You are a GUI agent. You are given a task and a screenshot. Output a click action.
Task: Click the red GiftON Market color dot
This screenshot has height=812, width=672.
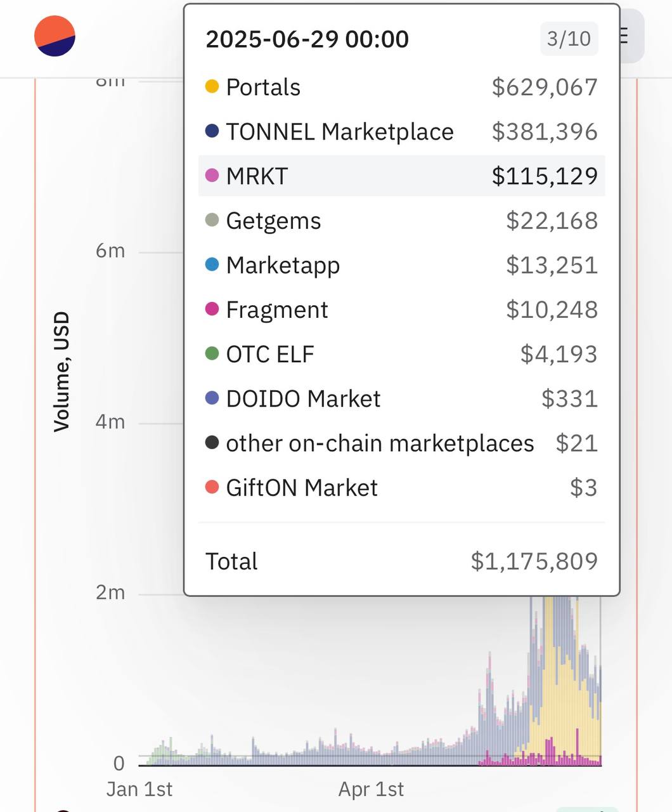212,487
